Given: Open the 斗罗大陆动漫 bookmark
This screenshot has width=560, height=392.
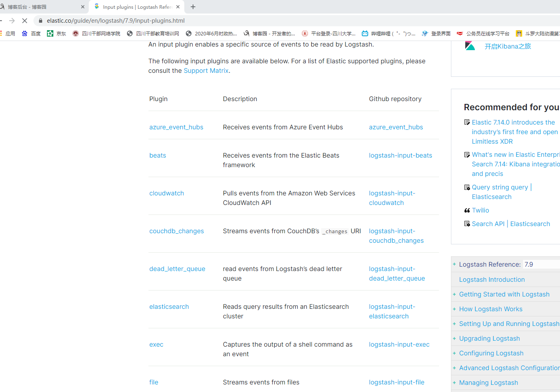Looking at the screenshot, I should 538,33.
